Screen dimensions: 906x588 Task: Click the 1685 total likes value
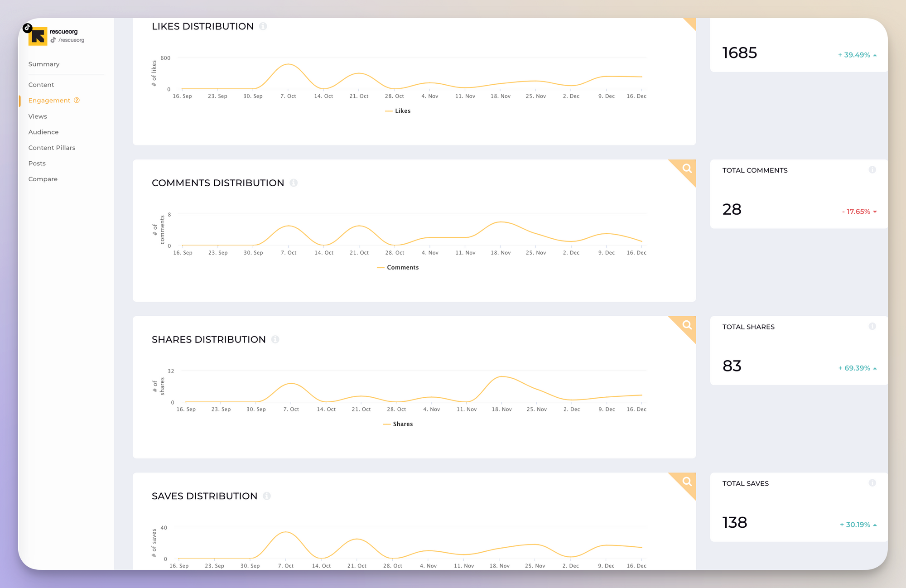(740, 53)
